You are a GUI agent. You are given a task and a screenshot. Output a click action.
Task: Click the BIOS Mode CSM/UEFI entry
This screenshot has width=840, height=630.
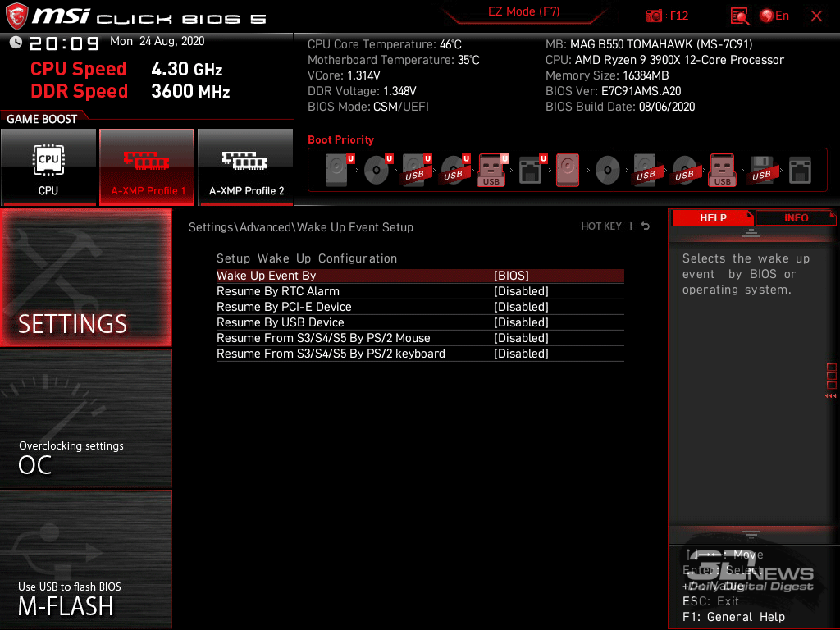tap(368, 107)
